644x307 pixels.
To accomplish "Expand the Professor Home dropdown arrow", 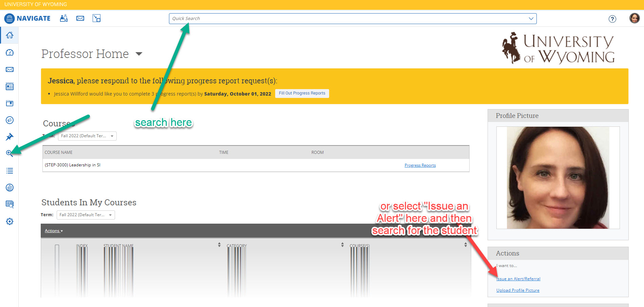I will pos(139,54).
